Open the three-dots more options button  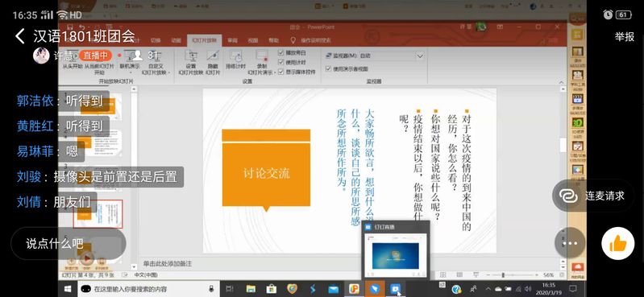pyautogui.click(x=570, y=243)
